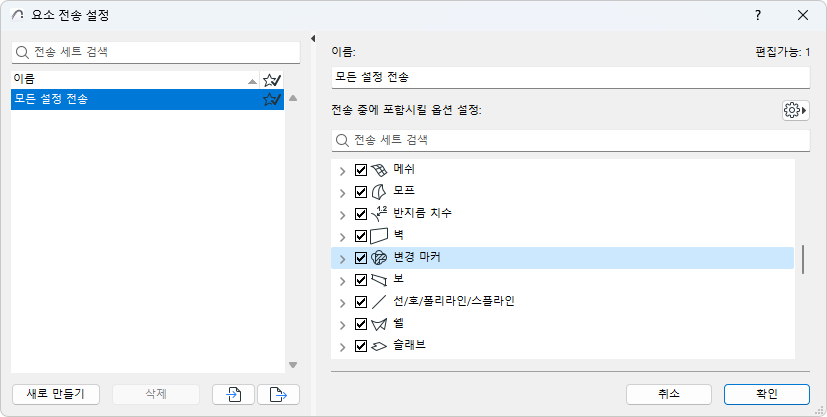Collapse the left panel with the splitter arrow

pyautogui.click(x=314, y=39)
